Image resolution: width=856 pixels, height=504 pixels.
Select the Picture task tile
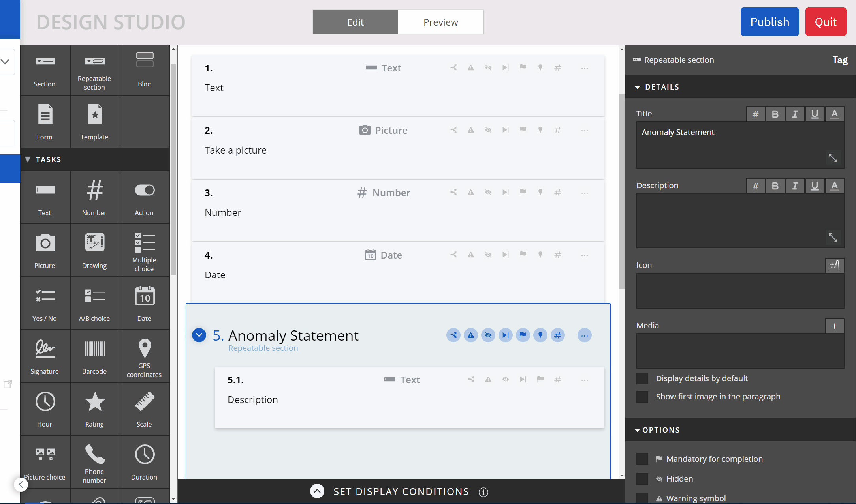[45, 251]
